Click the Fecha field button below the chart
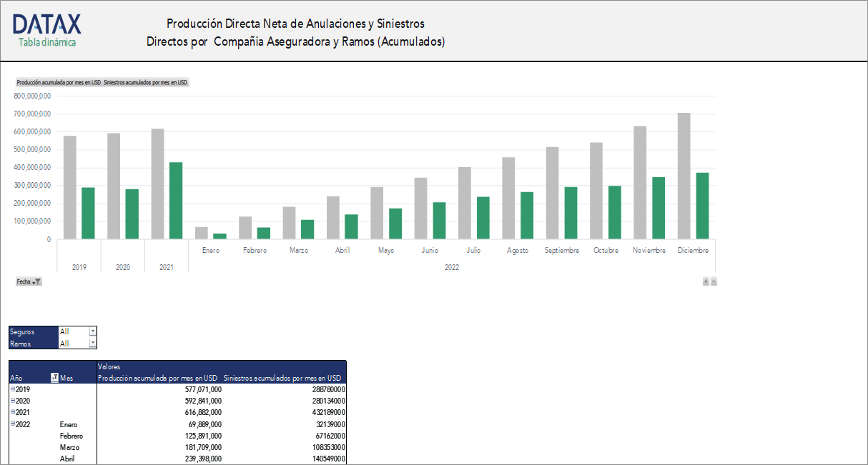Screen dimensions: 868x465 click(x=24, y=281)
